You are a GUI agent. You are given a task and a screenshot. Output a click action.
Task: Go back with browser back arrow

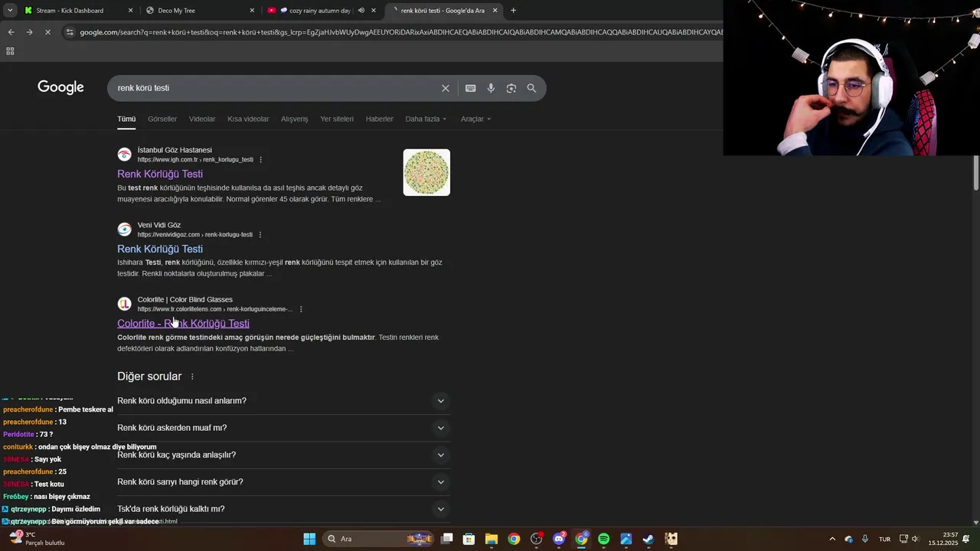(x=11, y=32)
